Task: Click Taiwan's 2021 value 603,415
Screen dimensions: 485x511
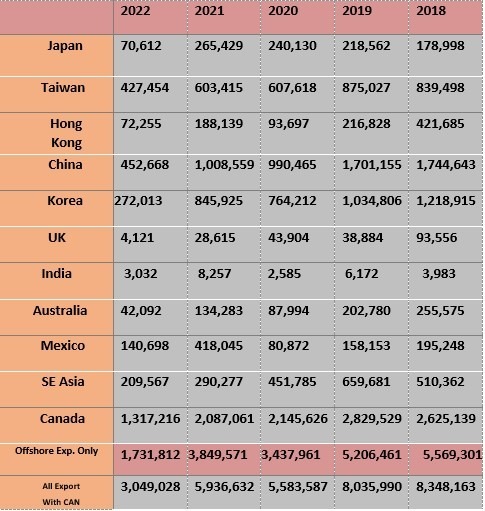Action: [x=219, y=88]
